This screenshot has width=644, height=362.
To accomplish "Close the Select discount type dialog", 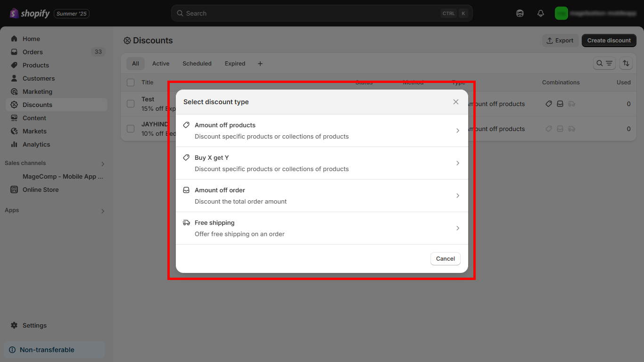I will (456, 102).
